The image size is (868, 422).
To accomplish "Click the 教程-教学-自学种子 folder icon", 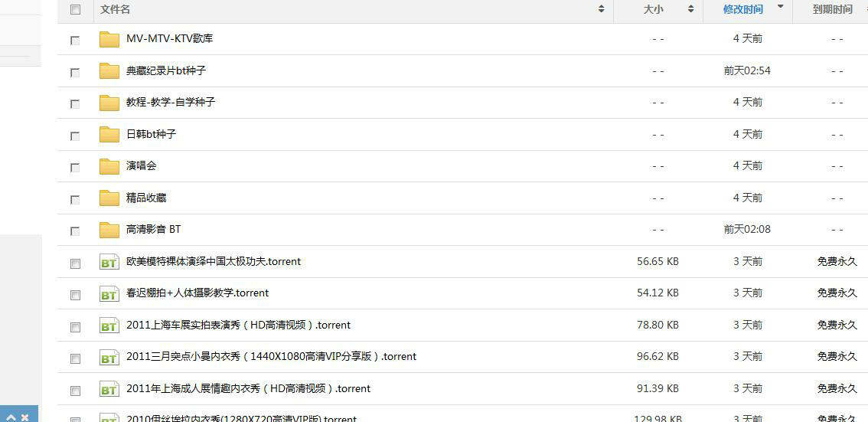I will click(x=109, y=103).
